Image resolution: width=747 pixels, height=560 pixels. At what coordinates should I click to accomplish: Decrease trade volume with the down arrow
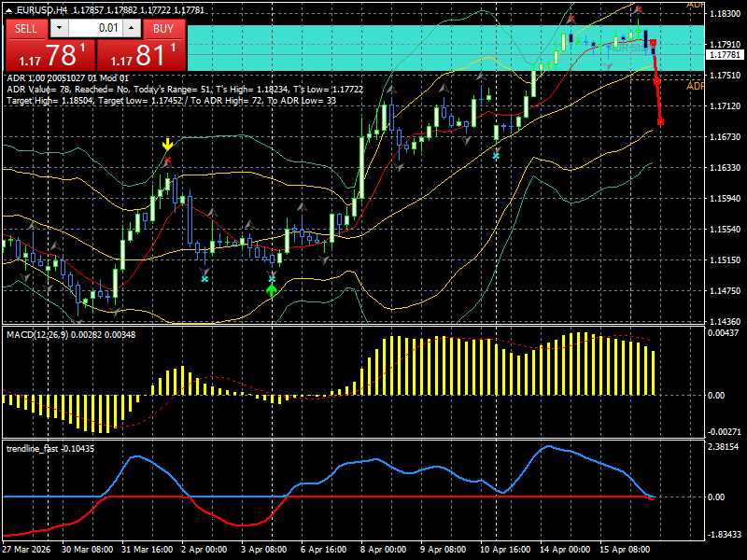[x=59, y=28]
